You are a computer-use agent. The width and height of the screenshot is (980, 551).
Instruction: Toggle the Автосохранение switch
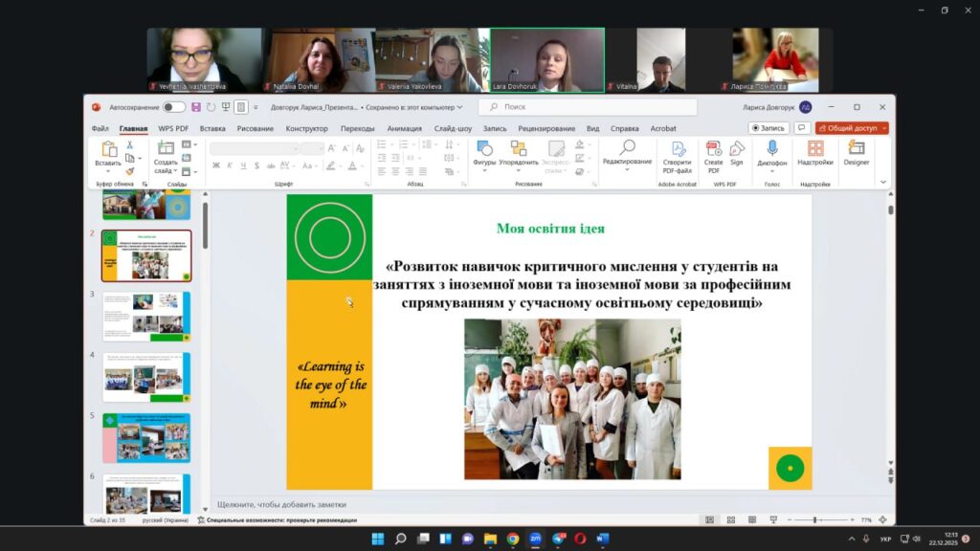(172, 107)
